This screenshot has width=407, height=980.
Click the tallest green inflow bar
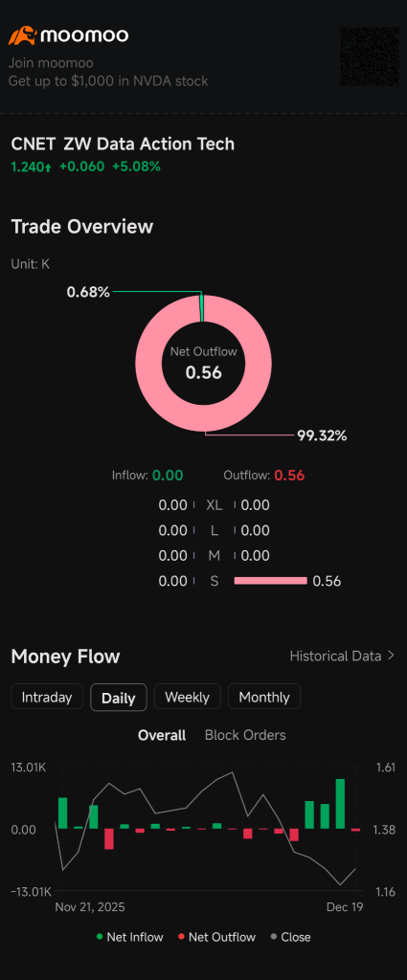coord(340,804)
